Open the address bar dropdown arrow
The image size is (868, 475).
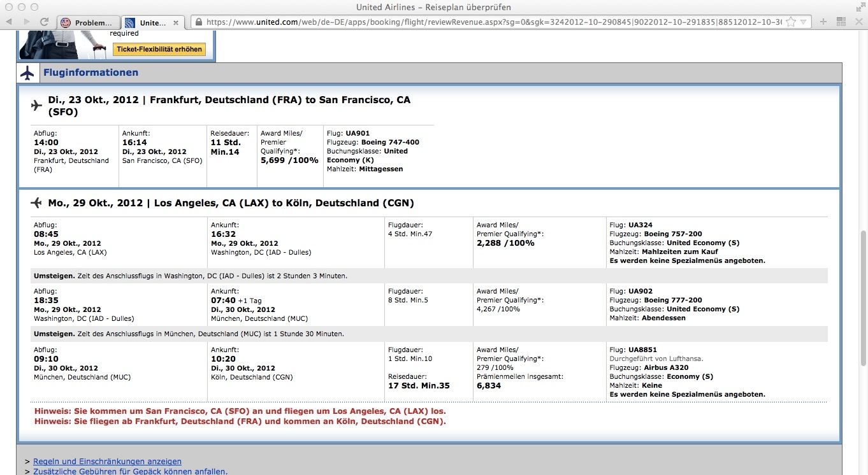point(804,22)
